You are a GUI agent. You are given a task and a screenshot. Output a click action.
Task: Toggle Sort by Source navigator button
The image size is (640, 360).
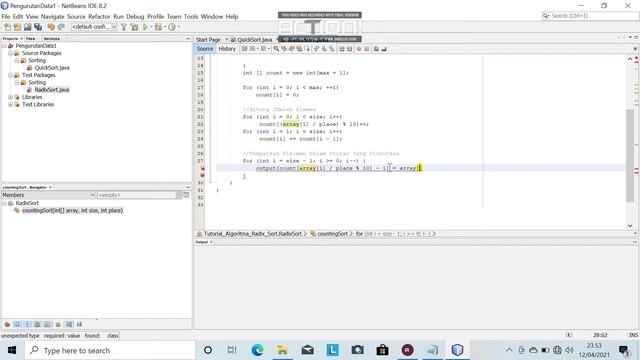coord(79,324)
